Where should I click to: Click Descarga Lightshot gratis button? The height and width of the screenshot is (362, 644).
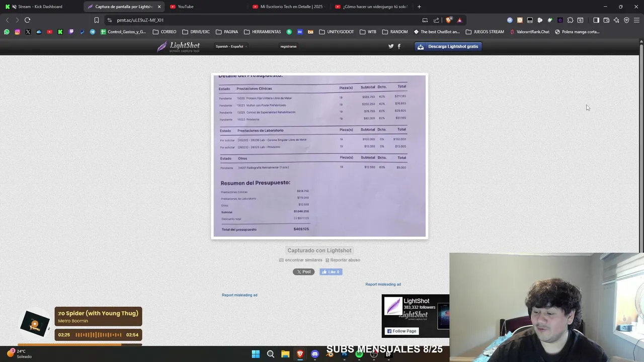pyautogui.click(x=448, y=46)
